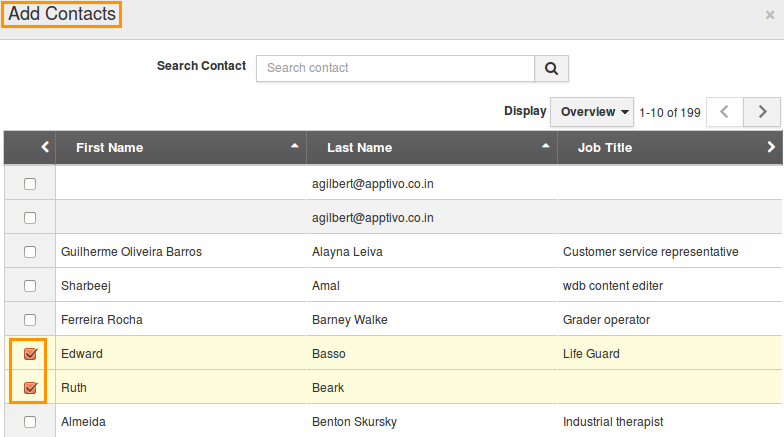Image resolution: width=784 pixels, height=437 pixels.
Task: Click the wdb content editer cell
Action: [613, 286]
